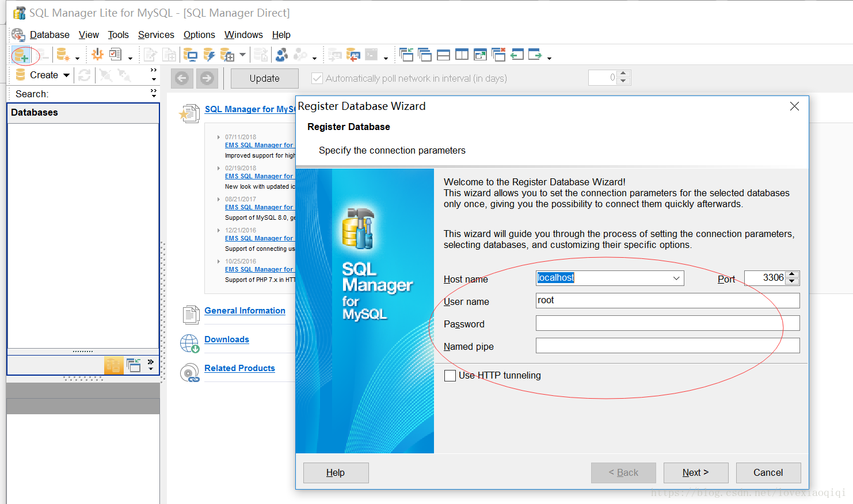Open the Help menu
The image size is (853, 504).
click(281, 35)
